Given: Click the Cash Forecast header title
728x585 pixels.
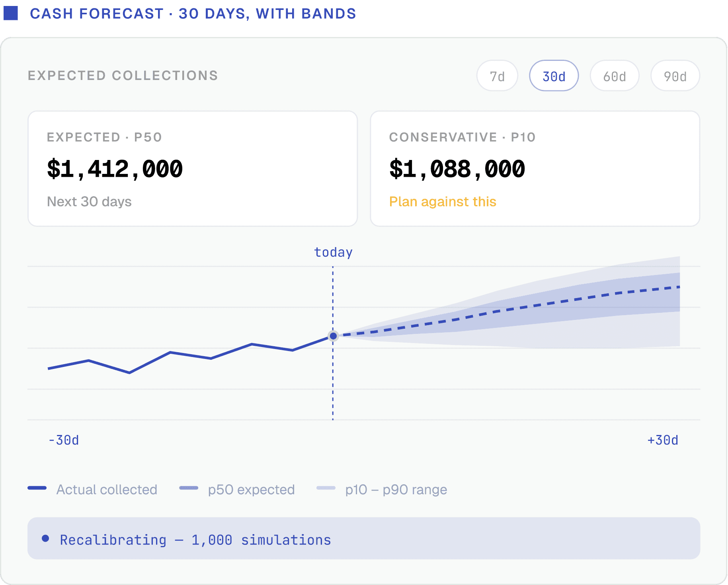Looking at the screenshot, I should pos(193,14).
